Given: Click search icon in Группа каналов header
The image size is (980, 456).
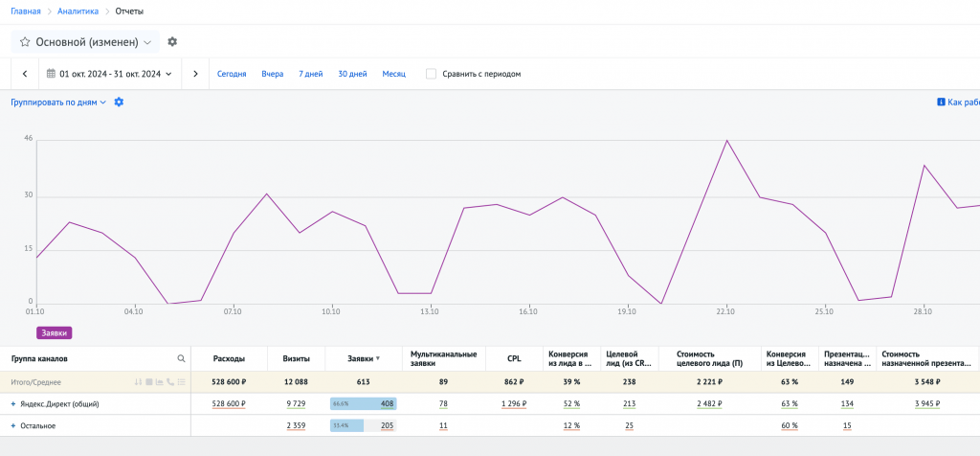Looking at the screenshot, I should (181, 358).
